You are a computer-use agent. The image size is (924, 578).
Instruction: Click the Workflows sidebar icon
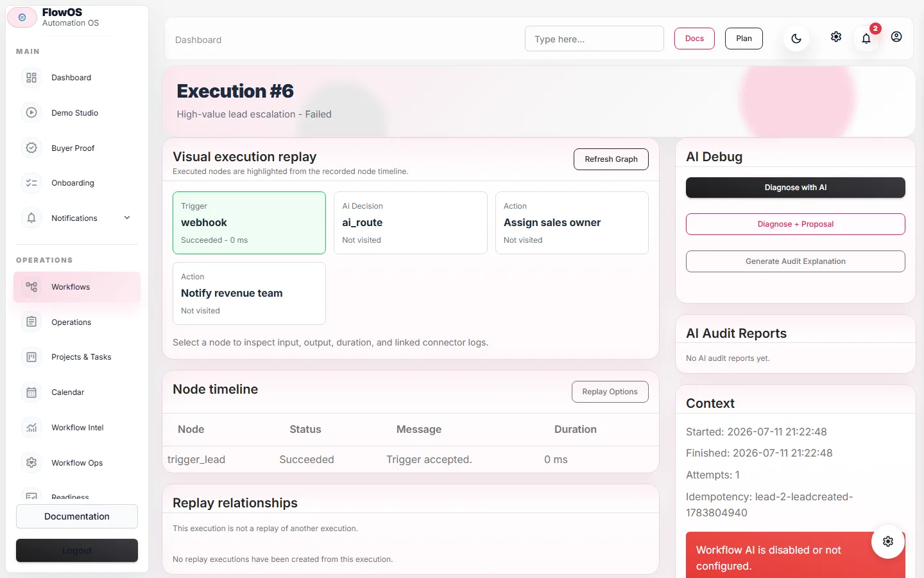31,287
